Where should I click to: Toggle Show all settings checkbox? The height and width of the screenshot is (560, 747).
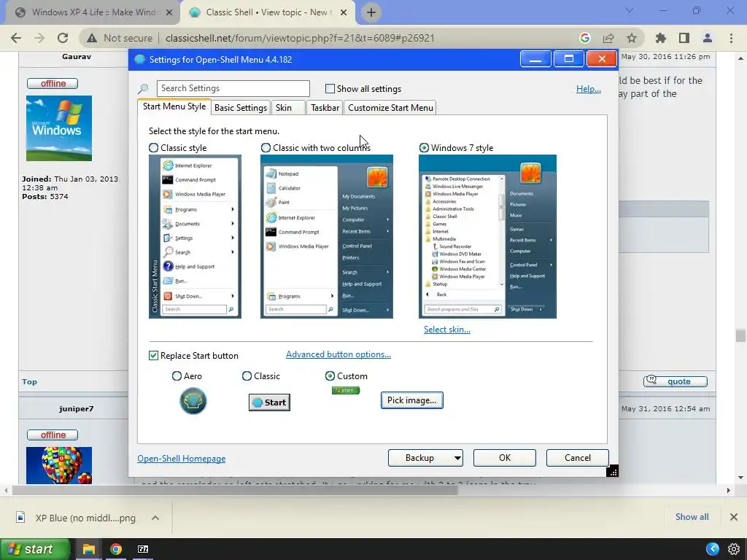[x=330, y=88]
